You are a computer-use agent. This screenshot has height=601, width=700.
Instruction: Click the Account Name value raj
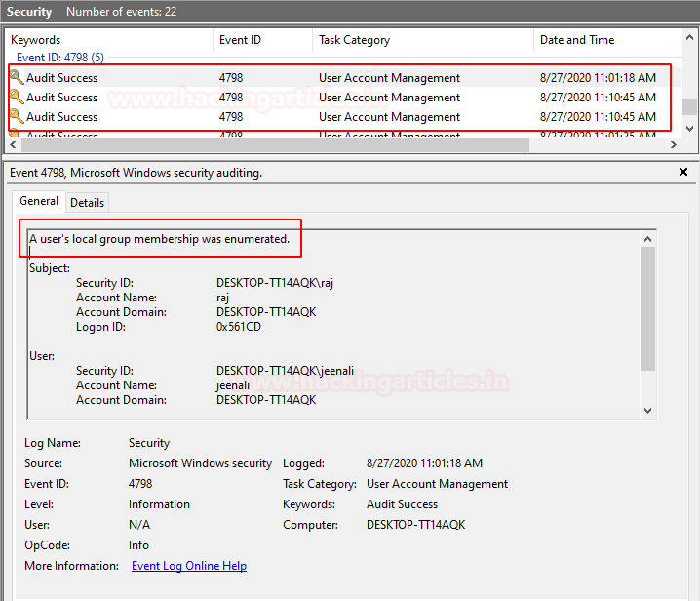click(x=222, y=298)
